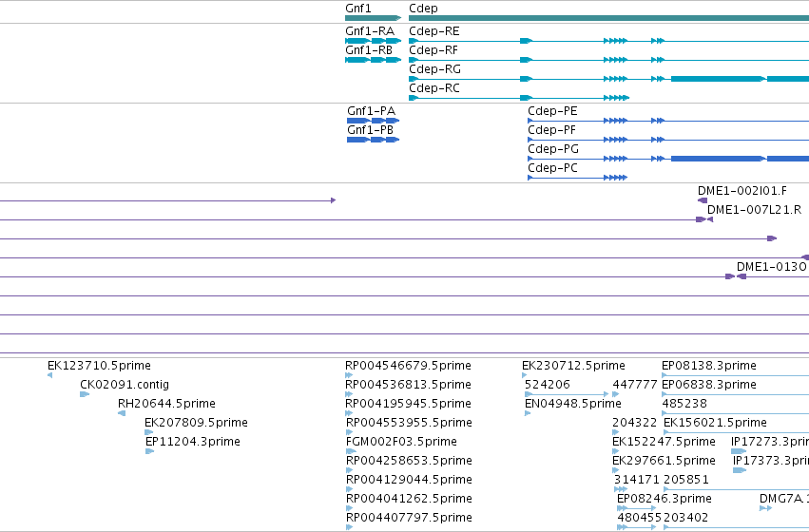Click the EP08246.3prime label
The image size is (809, 532).
coord(664,499)
